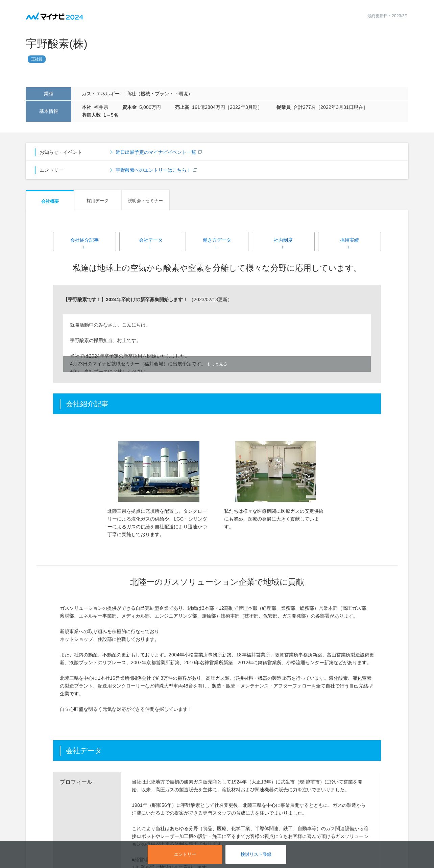Click the 正社員 badge
This screenshot has height=868, width=434.
(x=37, y=59)
